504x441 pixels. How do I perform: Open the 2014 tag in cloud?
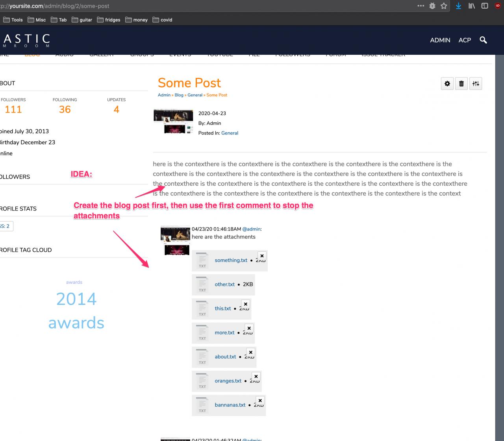pyautogui.click(x=76, y=299)
